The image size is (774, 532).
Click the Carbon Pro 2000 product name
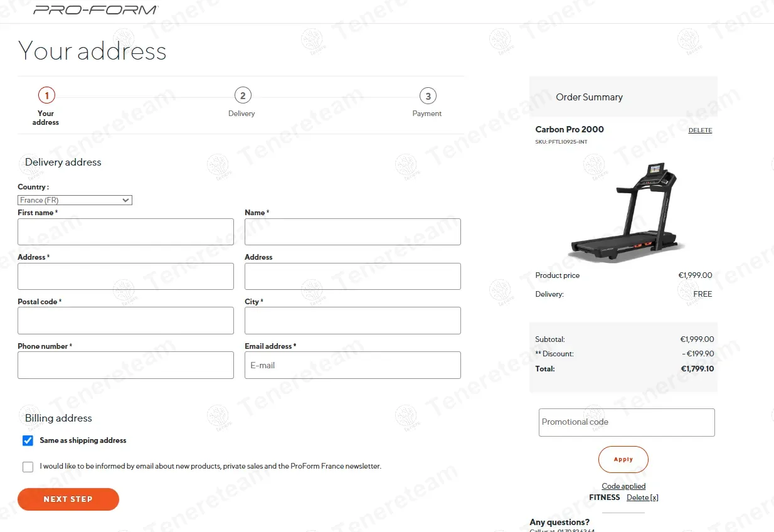click(570, 129)
